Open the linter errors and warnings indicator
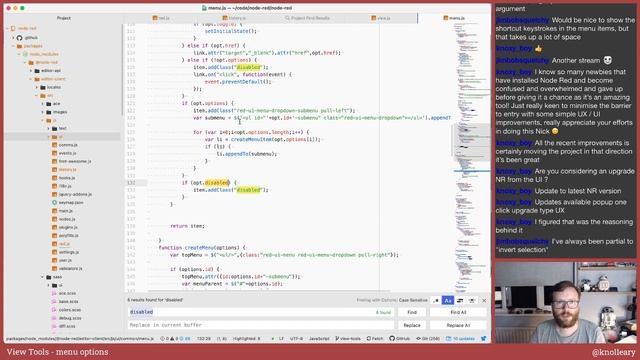This screenshot has width=640, height=360. tap(176, 339)
